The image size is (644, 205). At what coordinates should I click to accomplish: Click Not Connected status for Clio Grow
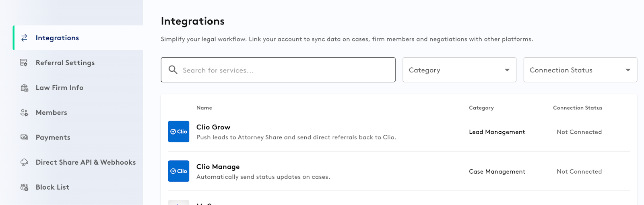[579, 132]
